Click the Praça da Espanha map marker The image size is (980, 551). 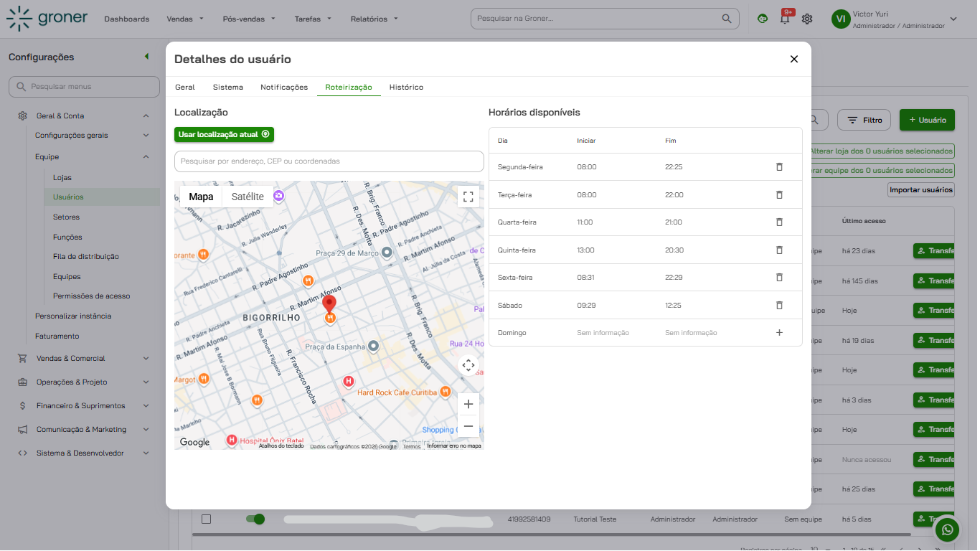(373, 347)
